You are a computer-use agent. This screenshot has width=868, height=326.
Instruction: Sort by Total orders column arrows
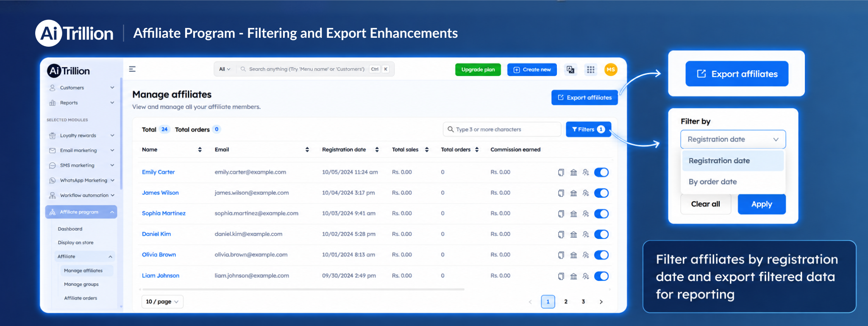[477, 149]
